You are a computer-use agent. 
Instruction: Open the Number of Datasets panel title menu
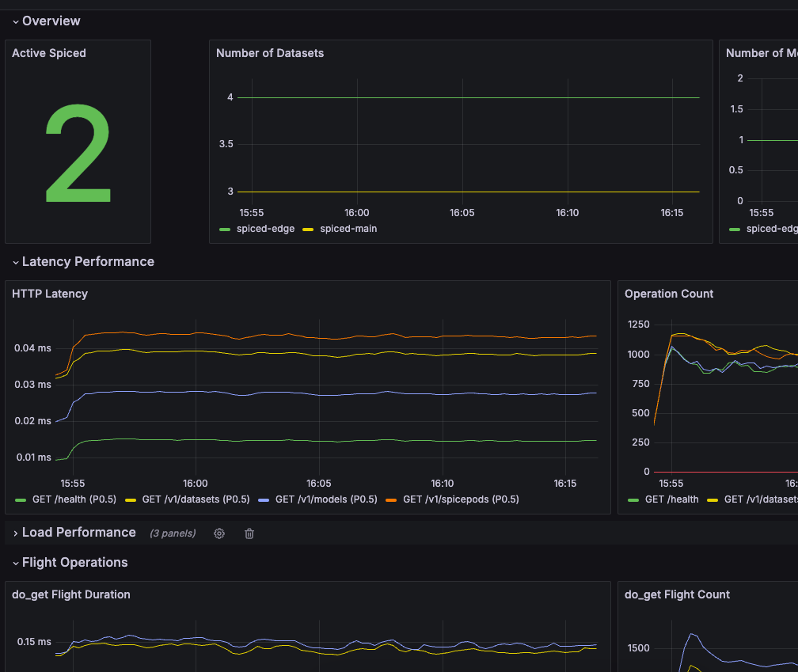[270, 53]
